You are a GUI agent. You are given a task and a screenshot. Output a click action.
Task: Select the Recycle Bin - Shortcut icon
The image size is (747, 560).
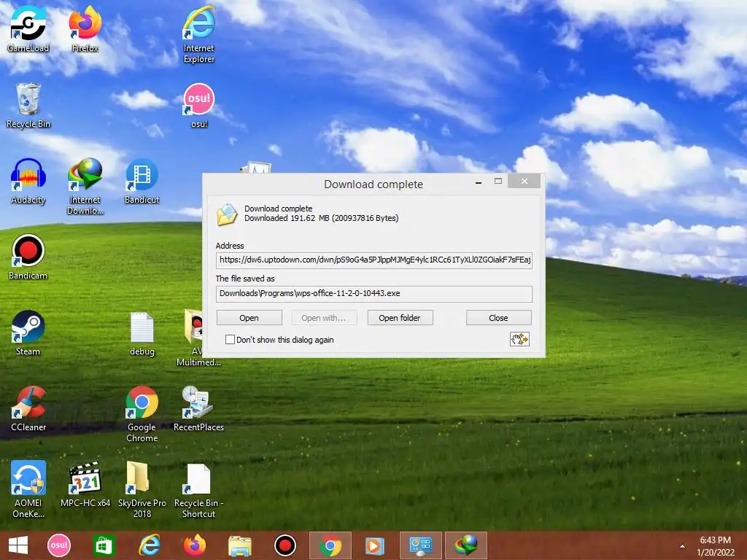[198, 491]
